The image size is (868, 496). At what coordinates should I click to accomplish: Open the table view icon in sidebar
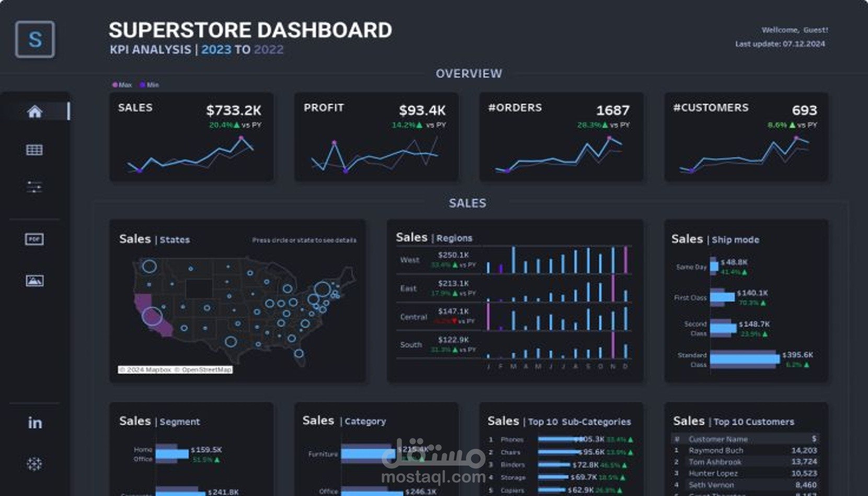[35, 150]
